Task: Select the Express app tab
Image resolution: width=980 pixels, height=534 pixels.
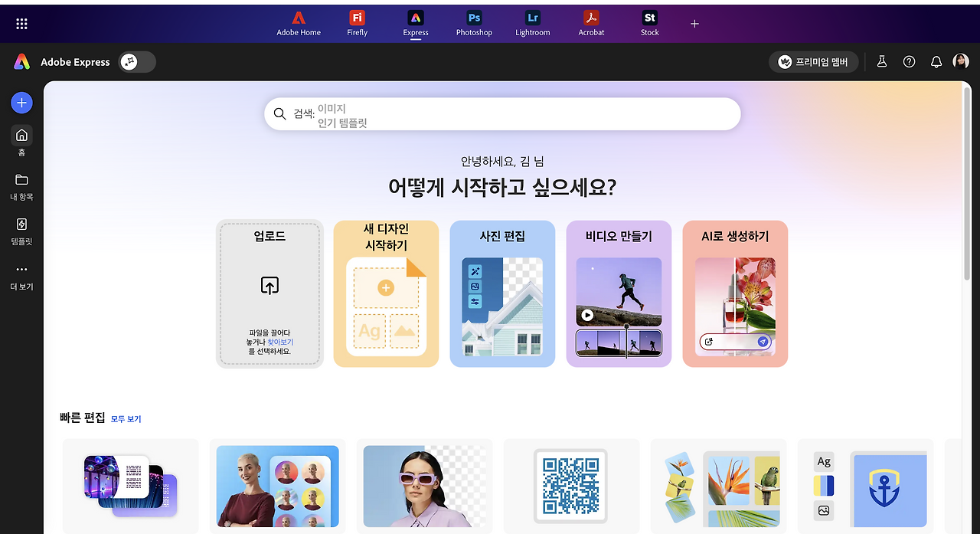Action: (x=416, y=23)
